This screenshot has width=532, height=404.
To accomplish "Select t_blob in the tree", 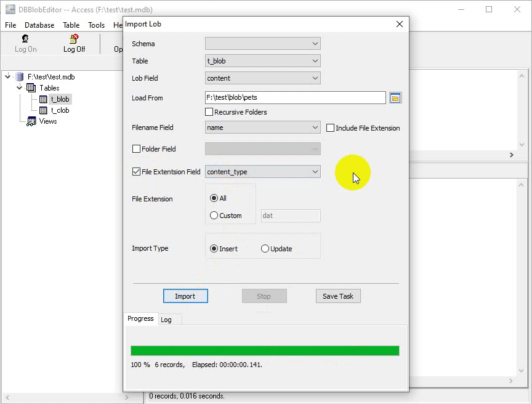I will pyautogui.click(x=60, y=99).
